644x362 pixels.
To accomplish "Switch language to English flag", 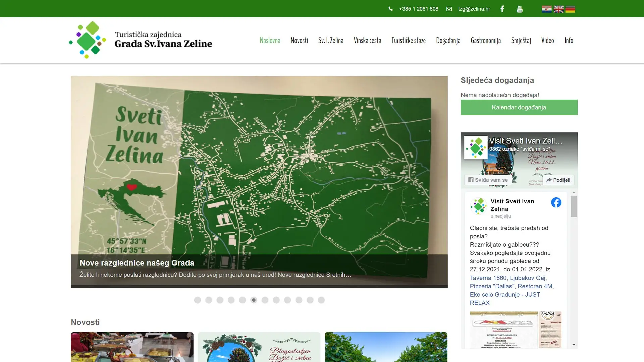I will 558,9.
